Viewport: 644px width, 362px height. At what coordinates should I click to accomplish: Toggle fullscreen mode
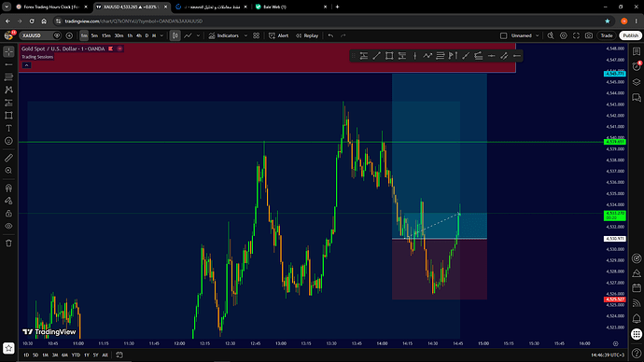tap(576, 35)
